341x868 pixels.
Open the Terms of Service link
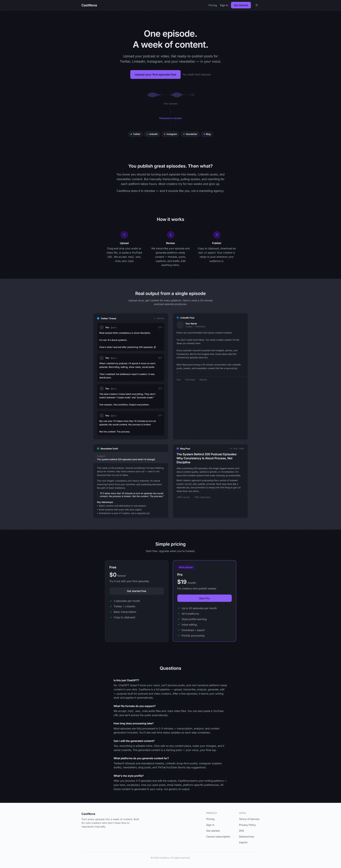(249, 819)
